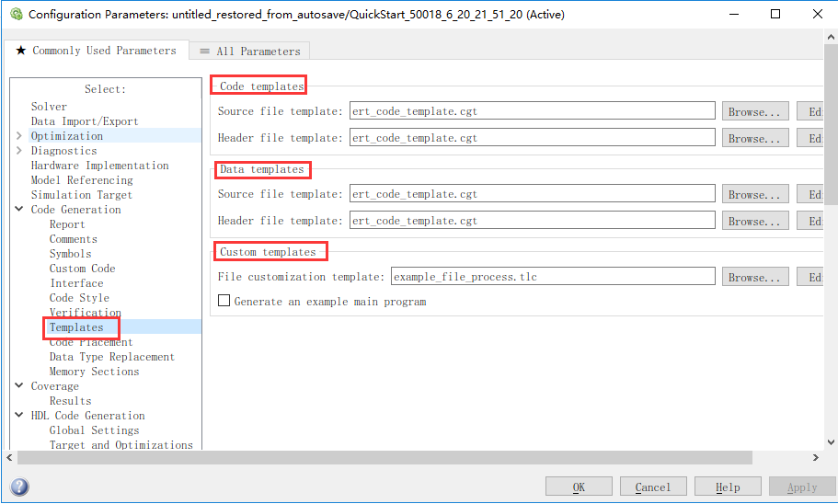This screenshot has height=504, width=838.
Task: Select Solver in the tree
Action: click(x=49, y=107)
